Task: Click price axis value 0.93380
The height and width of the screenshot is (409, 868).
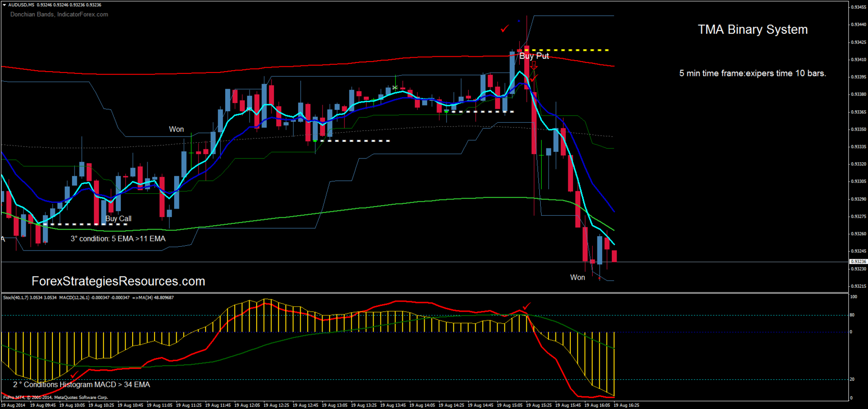Action: [858, 94]
